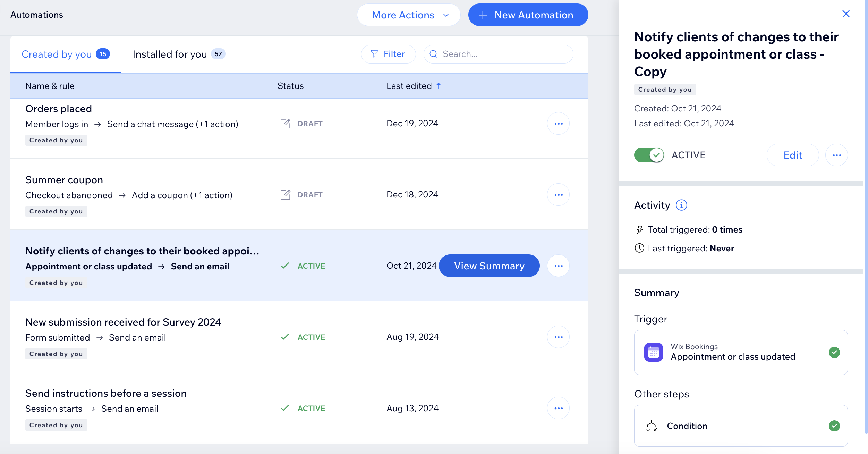Screen dimensions: 868x454
Task: Click the Condition step icon
Action: [x=651, y=426]
